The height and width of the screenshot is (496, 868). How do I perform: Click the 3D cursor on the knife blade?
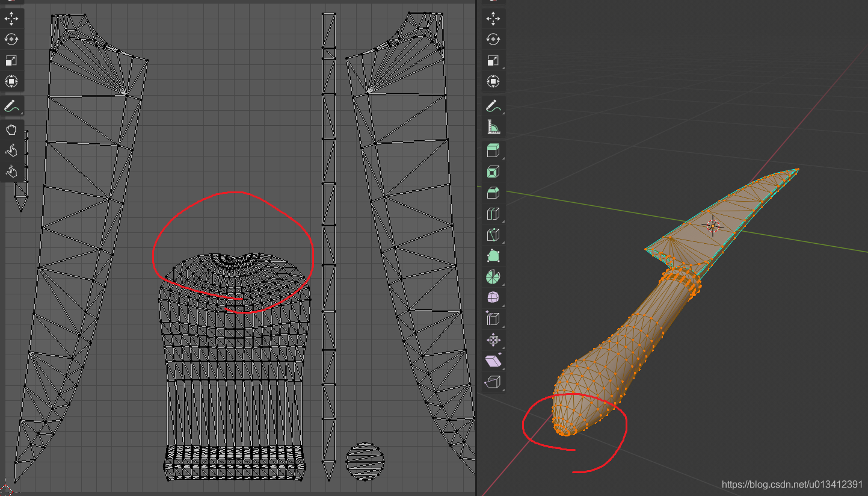point(713,226)
